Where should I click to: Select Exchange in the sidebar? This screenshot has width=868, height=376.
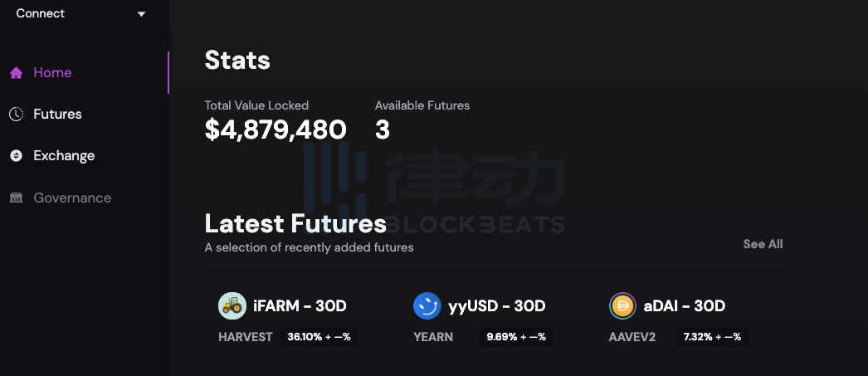click(64, 155)
